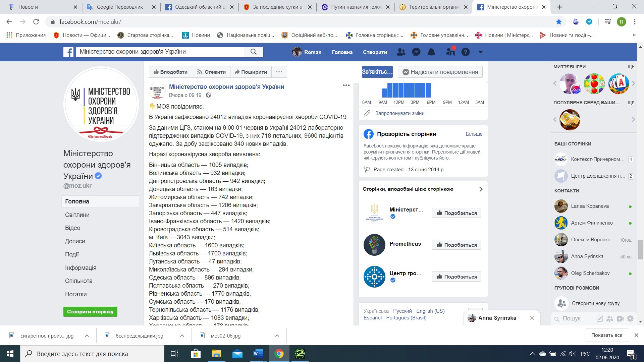Image resolution: width=644 pixels, height=362 pixels.
Task: Click the Запропонувати зміни link
Action: coord(400,113)
